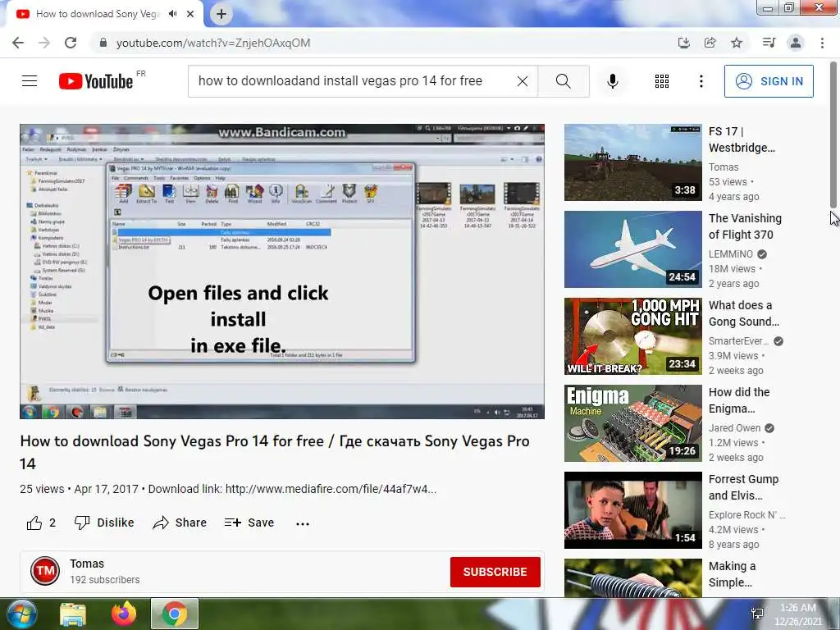Open The Vanishing of Flight 370 thumbnail

(x=633, y=249)
